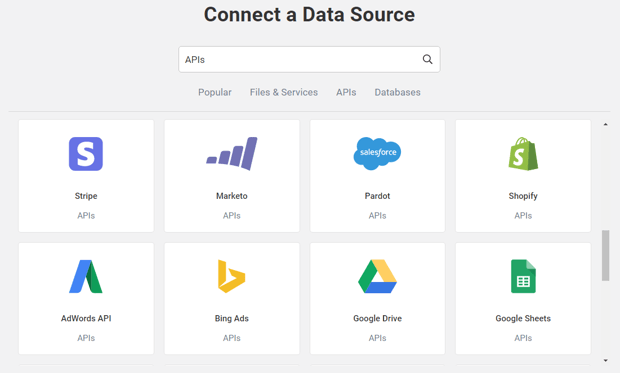Click the search field containing APIs
This screenshot has width=620, height=373.
coord(309,59)
